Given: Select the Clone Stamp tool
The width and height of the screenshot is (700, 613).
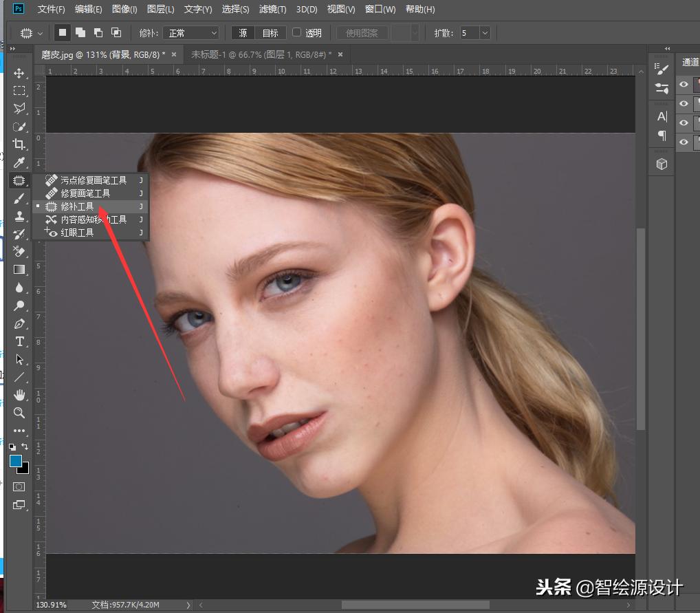Looking at the screenshot, I should (19, 216).
